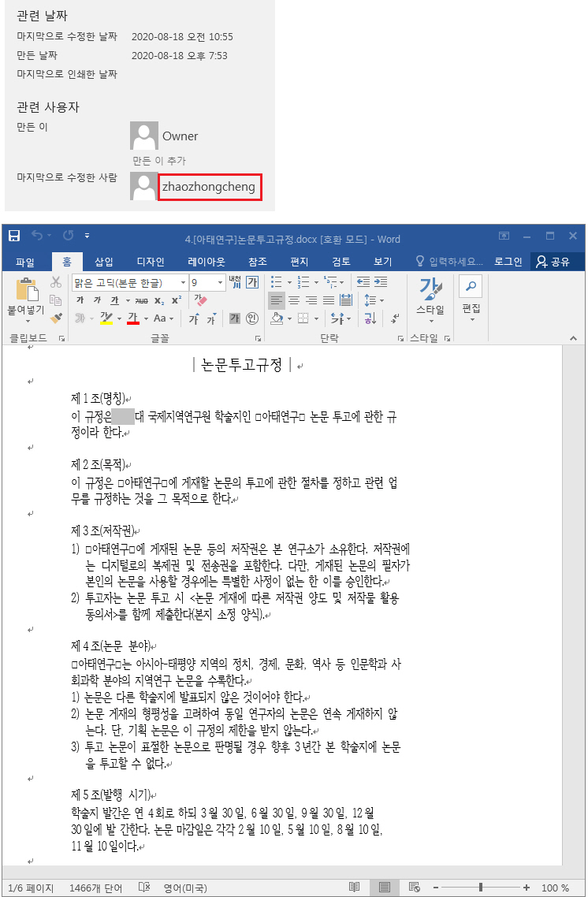Click the 로그인 sign-in link
Image resolution: width=588 pixels, height=897 pixels.
coord(508,262)
